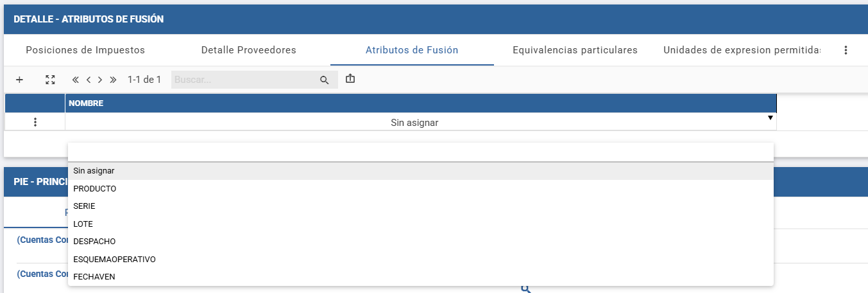Go to first page of results
Screen dimensions: 868x293
[x=75, y=80]
